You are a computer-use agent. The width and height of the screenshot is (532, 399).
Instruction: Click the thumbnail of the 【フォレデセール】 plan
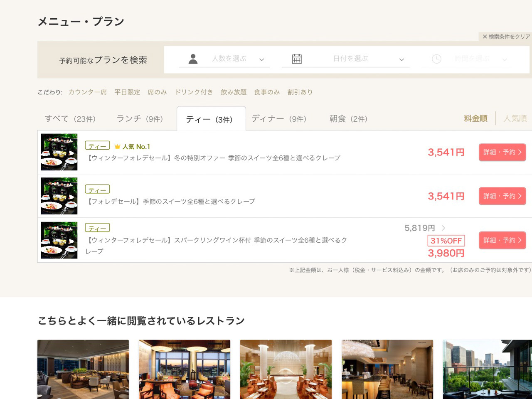[59, 196]
